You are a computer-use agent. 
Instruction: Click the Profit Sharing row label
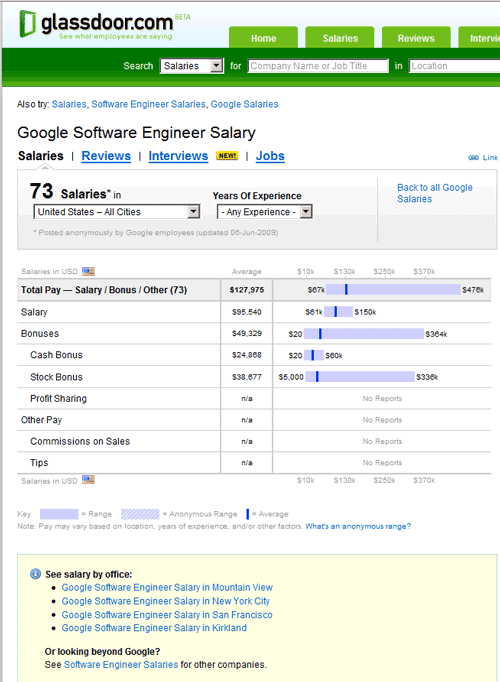(58, 398)
